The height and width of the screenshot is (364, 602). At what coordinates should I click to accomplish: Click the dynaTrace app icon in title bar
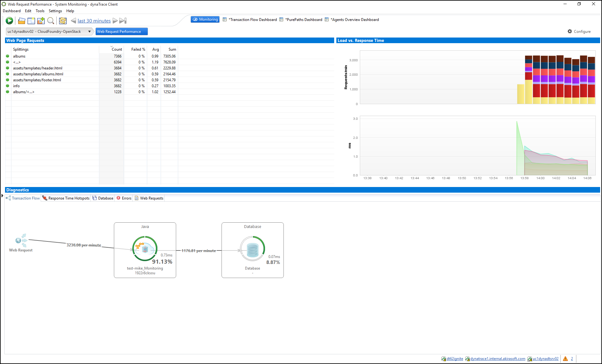click(4, 4)
